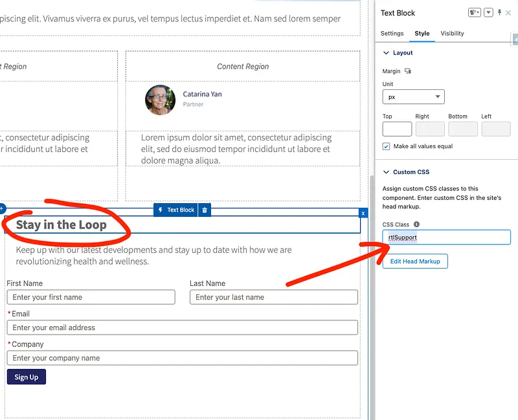Screen dimensions: 518x420
Task: Click the Bottom margin field
Action: (463, 129)
